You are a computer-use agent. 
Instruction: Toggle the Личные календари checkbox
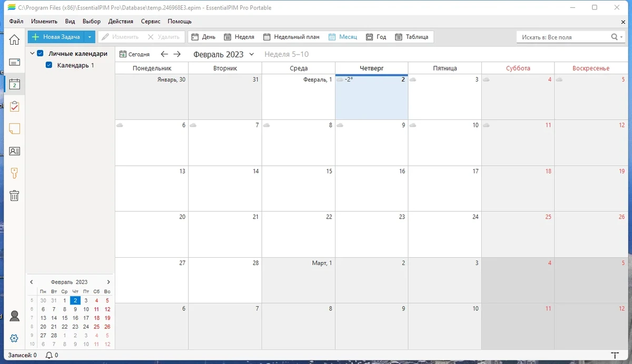tap(40, 54)
